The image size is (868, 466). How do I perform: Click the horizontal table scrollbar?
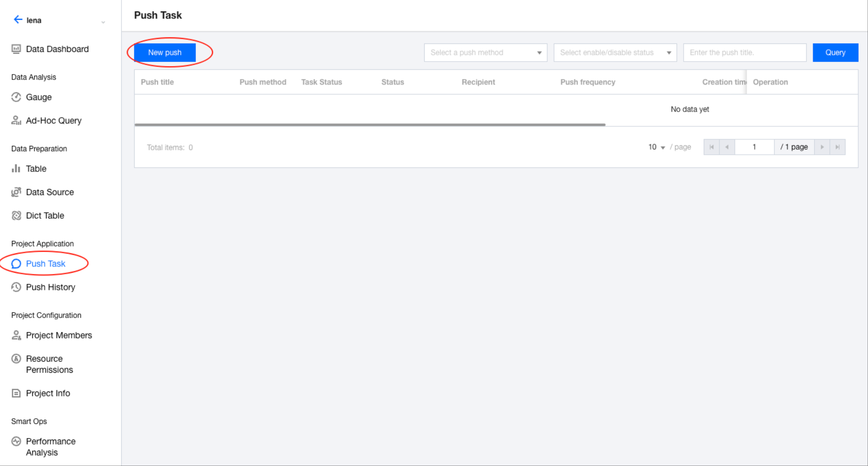(x=370, y=125)
